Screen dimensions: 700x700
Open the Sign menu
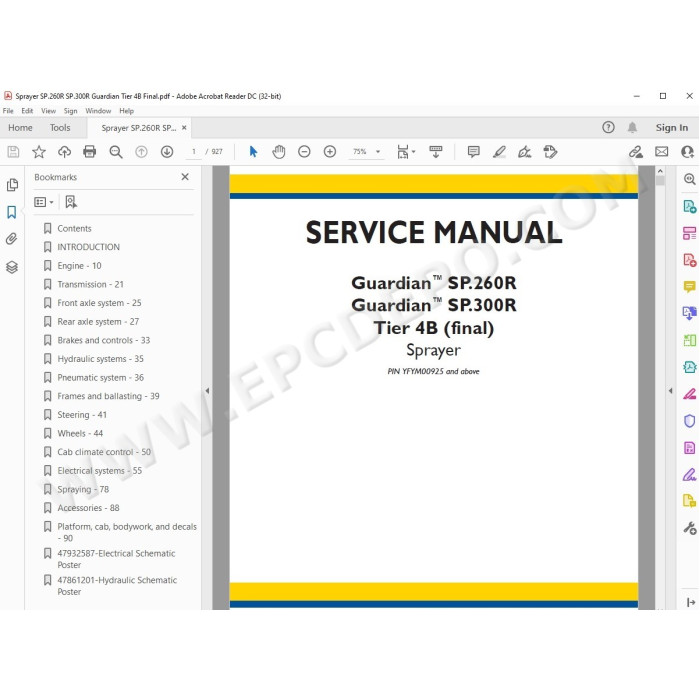71,111
